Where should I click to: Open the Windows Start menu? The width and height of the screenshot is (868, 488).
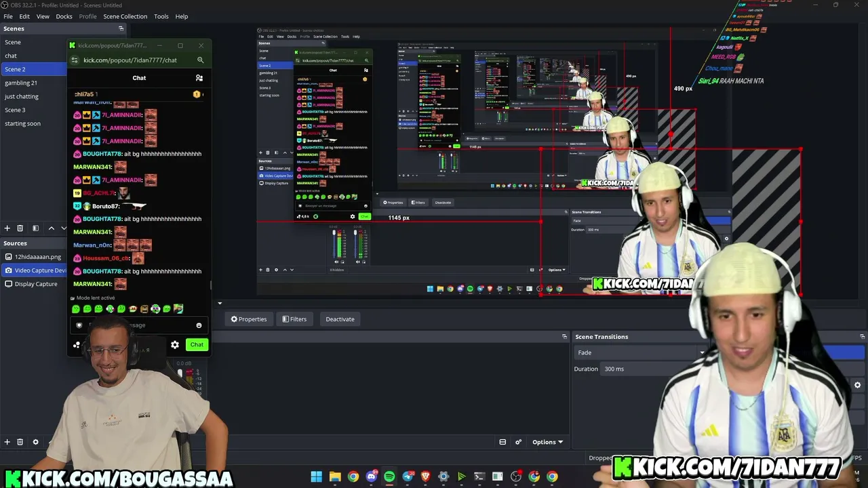[x=317, y=476]
